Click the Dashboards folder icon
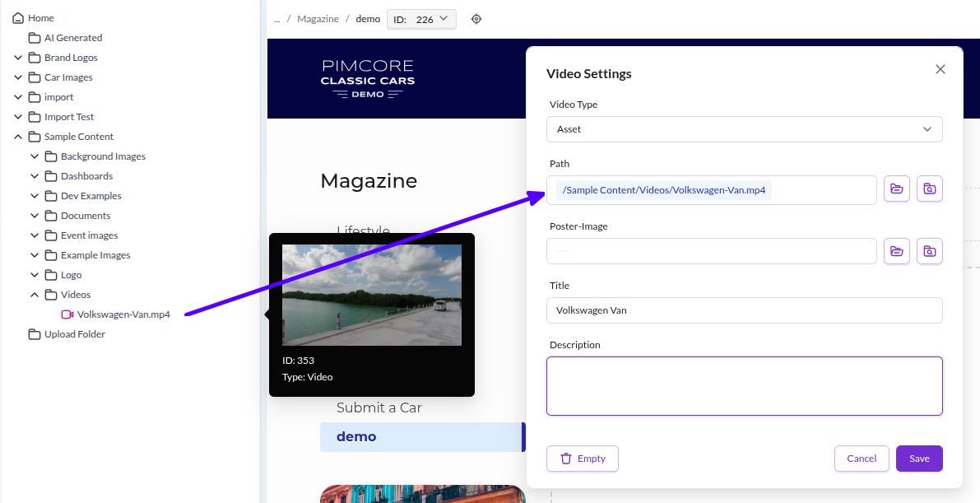 point(51,176)
